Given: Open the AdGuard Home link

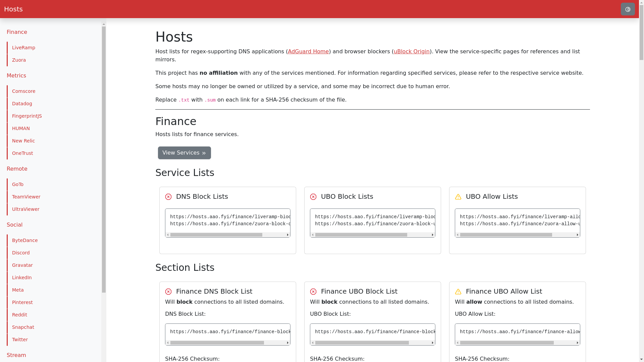Looking at the screenshot, I should (x=308, y=52).
